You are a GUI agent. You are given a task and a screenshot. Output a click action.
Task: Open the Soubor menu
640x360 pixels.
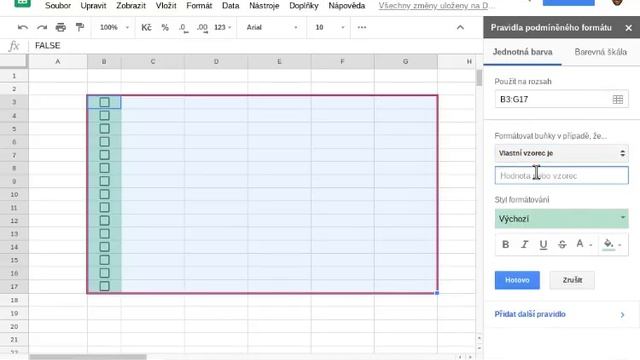pyautogui.click(x=58, y=6)
